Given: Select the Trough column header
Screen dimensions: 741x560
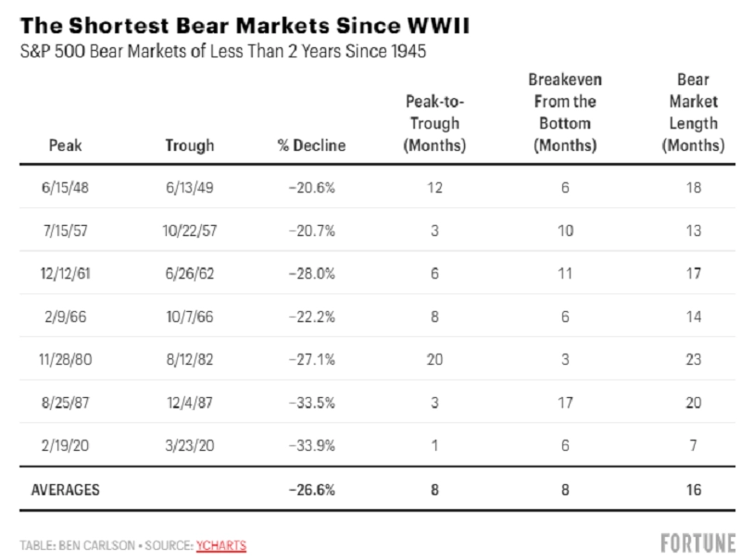Looking at the screenshot, I should point(190,145).
